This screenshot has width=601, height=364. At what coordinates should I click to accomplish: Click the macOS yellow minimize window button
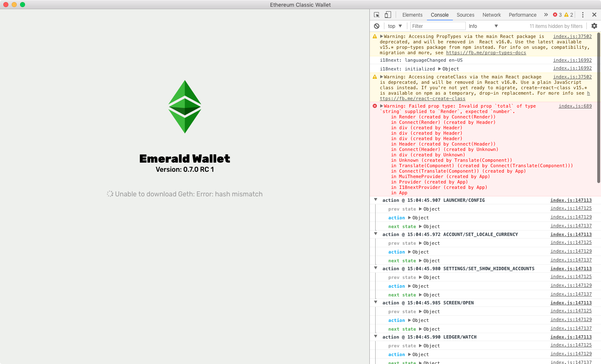14,5
